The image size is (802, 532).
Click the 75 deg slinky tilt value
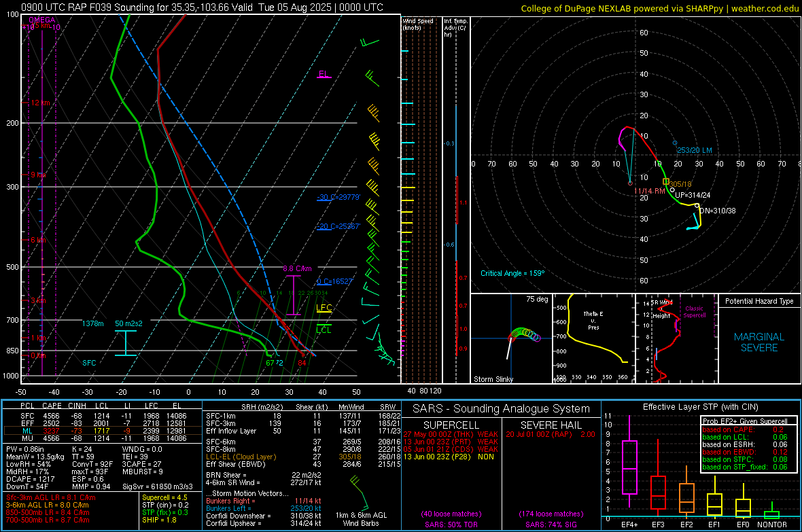click(537, 299)
